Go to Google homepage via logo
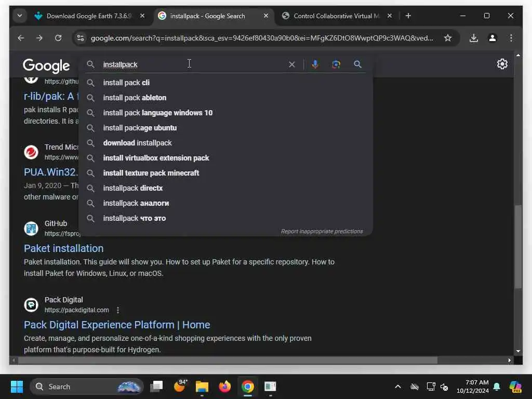The height and width of the screenshot is (399, 532). click(46, 65)
